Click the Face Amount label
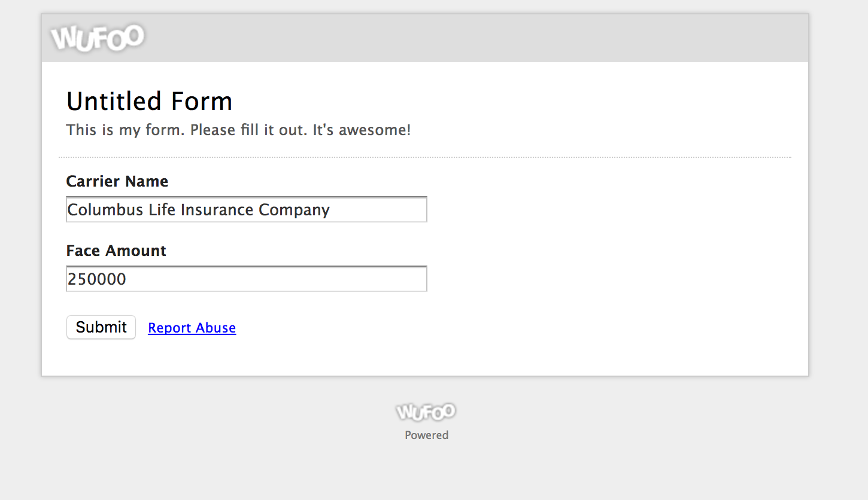 (x=116, y=251)
